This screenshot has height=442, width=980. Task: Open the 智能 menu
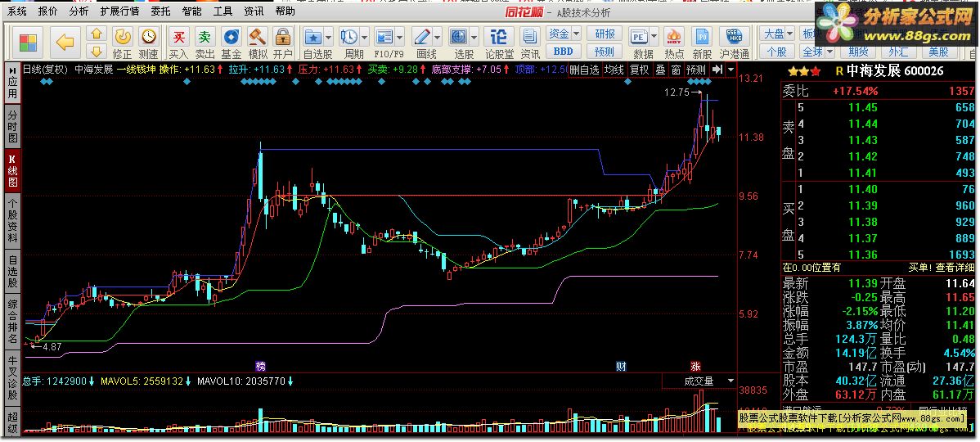tap(192, 11)
